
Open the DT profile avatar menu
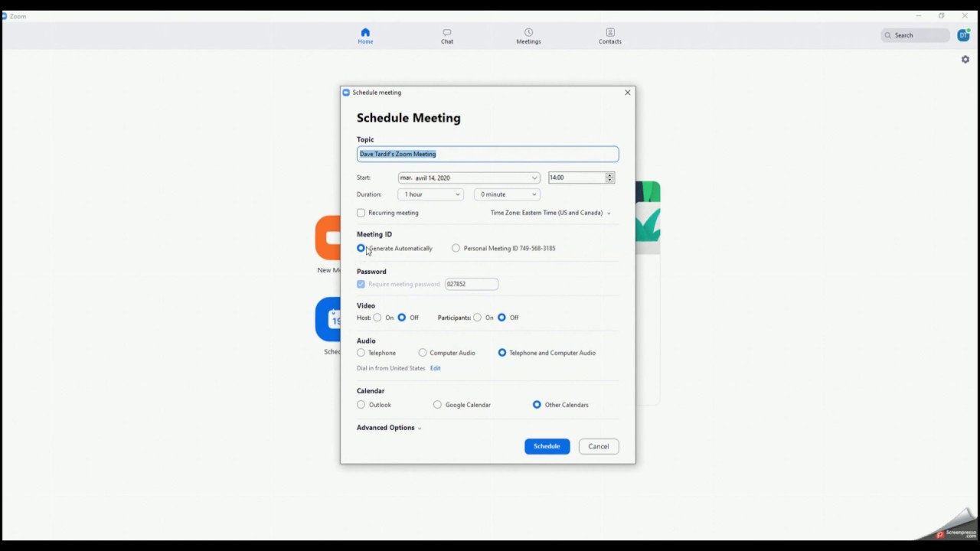(963, 35)
